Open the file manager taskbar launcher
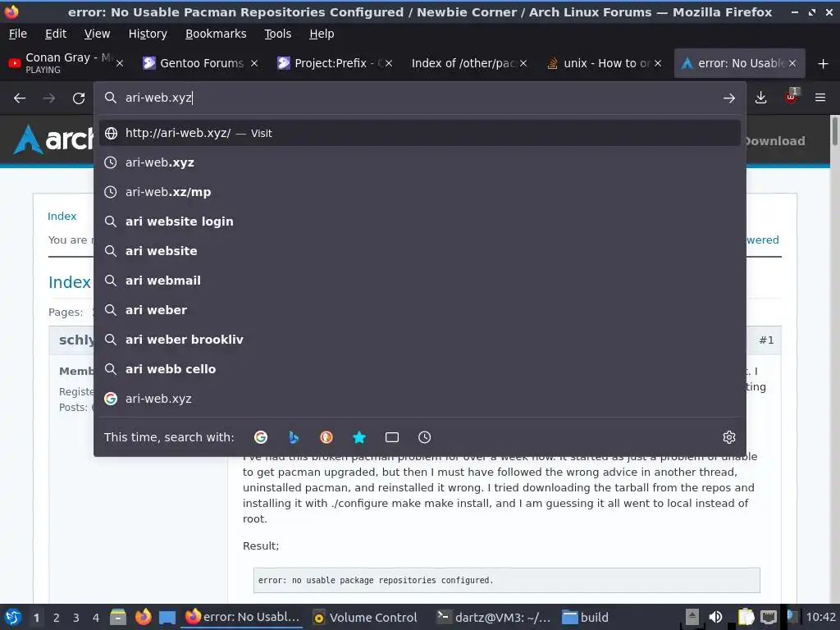The width and height of the screenshot is (840, 630). [118, 617]
